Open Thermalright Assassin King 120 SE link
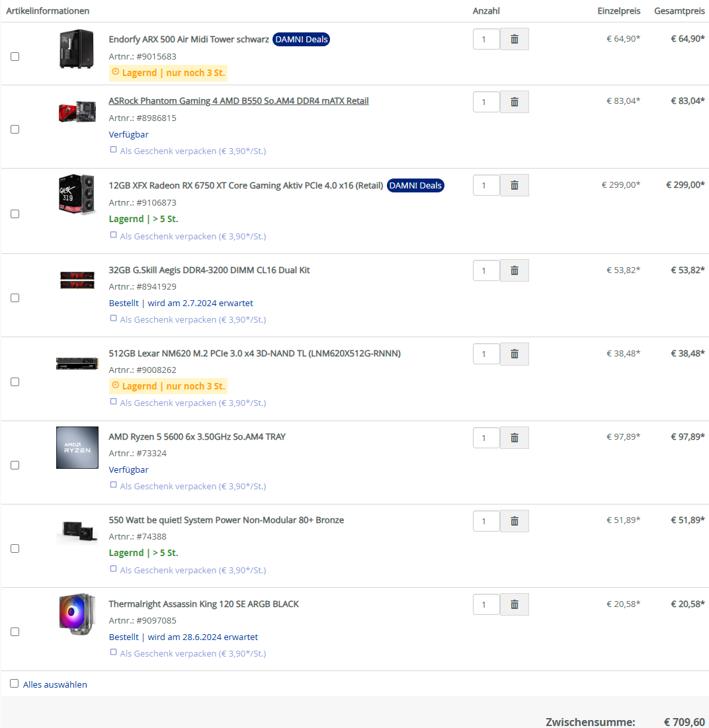The image size is (709, 728). point(204,604)
